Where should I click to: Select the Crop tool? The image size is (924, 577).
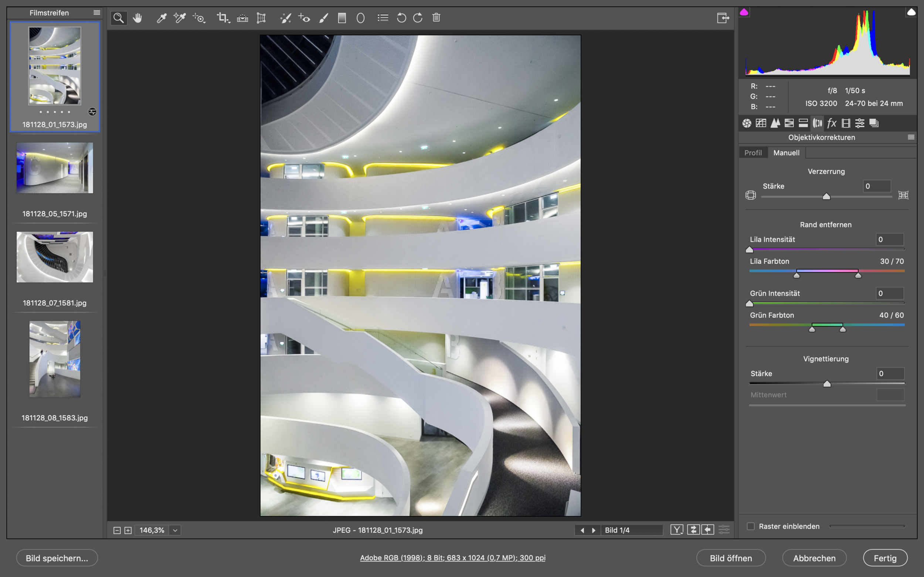[222, 18]
